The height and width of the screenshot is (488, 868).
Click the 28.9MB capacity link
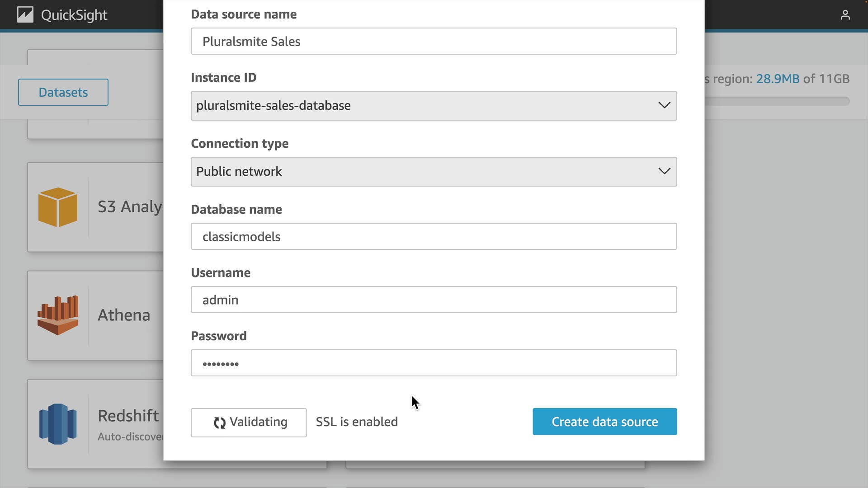pos(778,79)
